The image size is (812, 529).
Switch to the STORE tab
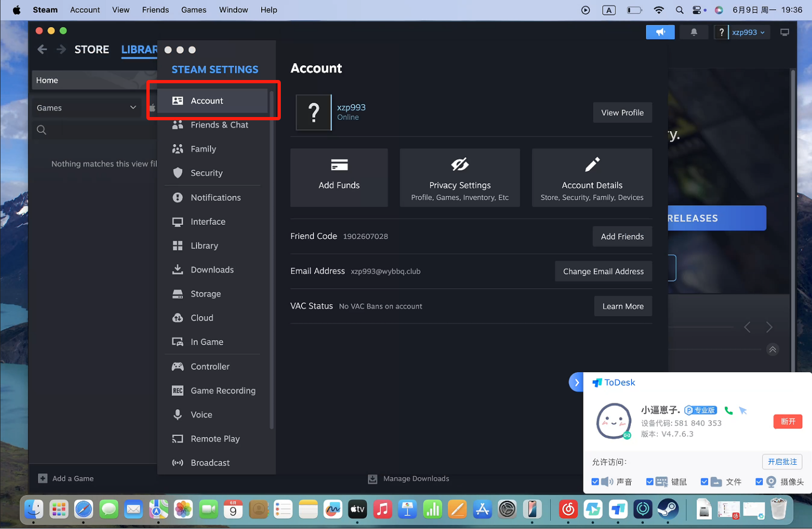pos(91,50)
